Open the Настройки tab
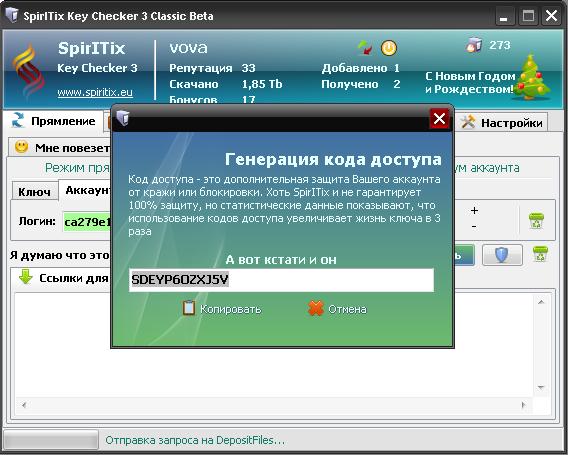Screen dimensions: 568x455 [x=502, y=123]
